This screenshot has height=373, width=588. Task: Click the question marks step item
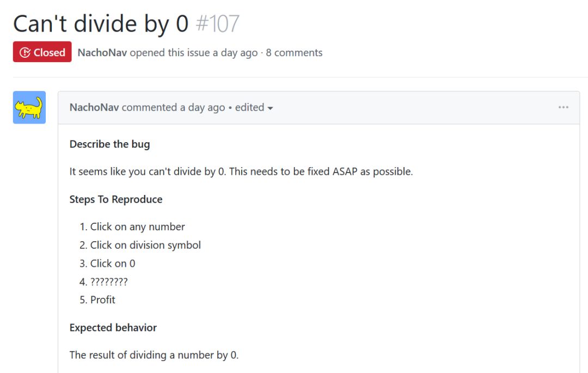(x=109, y=282)
